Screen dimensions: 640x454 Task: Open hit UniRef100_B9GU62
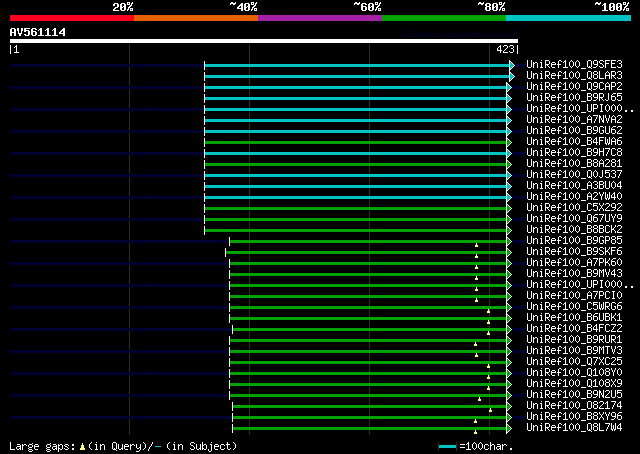574,131
